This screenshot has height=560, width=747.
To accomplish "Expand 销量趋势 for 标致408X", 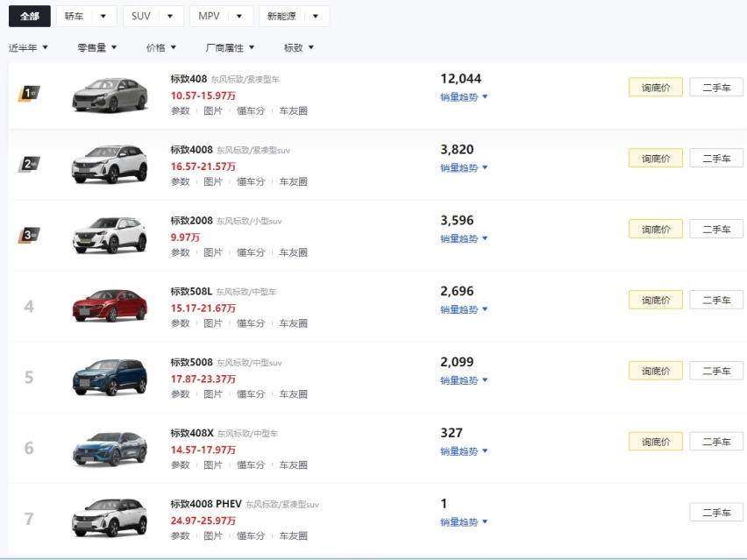I will [x=464, y=451].
